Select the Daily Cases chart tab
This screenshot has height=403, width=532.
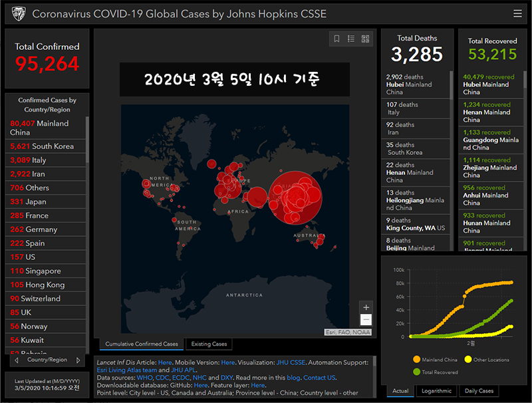point(479,391)
